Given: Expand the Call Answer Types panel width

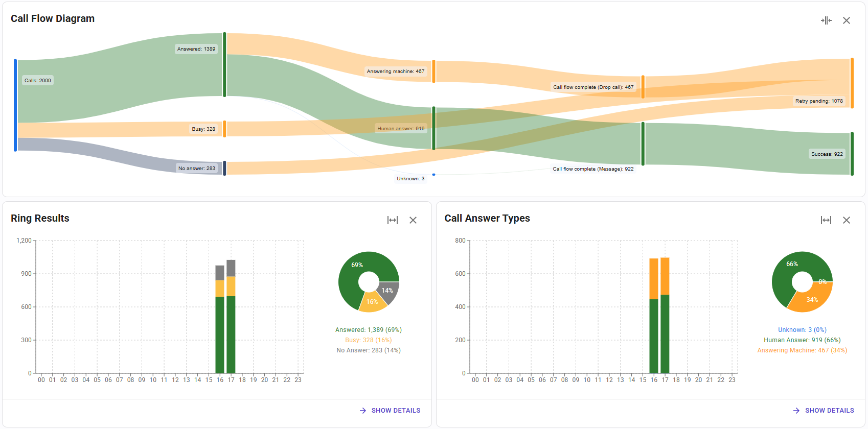Looking at the screenshot, I should (826, 220).
